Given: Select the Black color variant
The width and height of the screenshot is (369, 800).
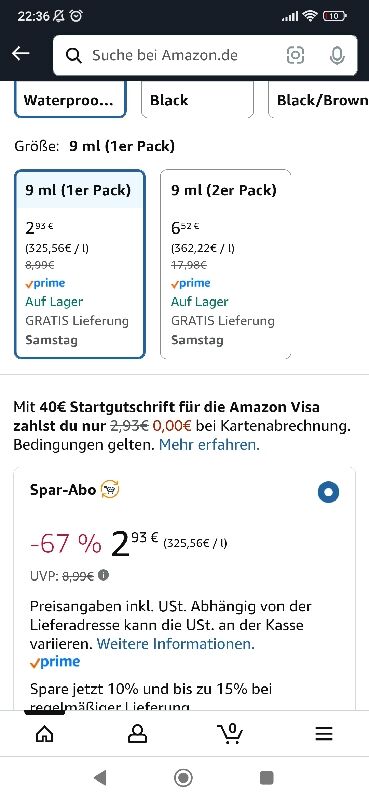Looking at the screenshot, I should 198,99.
